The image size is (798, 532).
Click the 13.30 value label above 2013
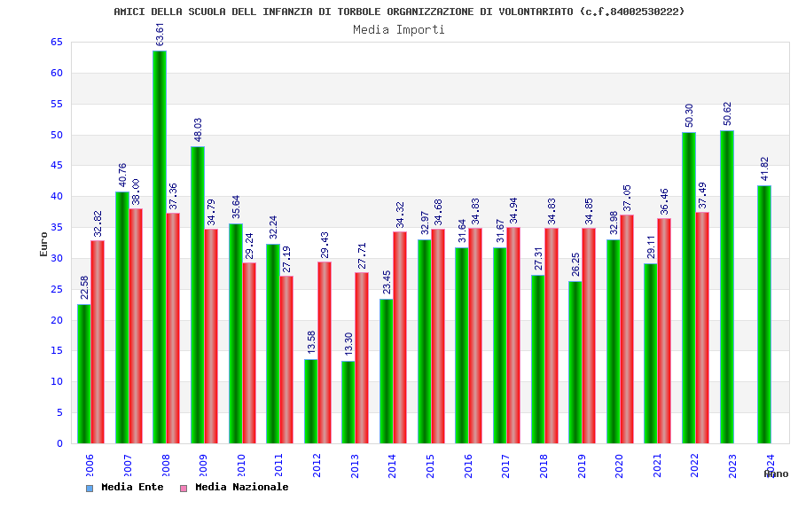[348, 344]
